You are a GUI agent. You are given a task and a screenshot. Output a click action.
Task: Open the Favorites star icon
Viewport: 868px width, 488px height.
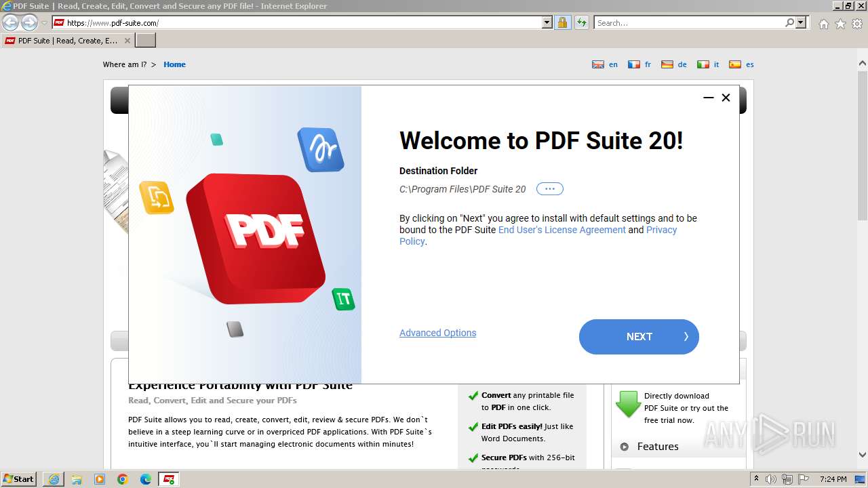point(841,24)
